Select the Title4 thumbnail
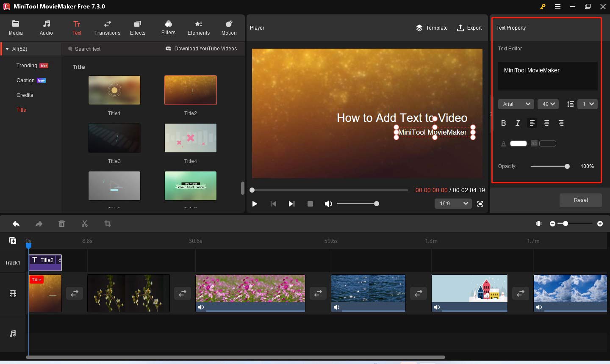Image resolution: width=610 pixels, height=364 pixels. pyautogui.click(x=191, y=138)
